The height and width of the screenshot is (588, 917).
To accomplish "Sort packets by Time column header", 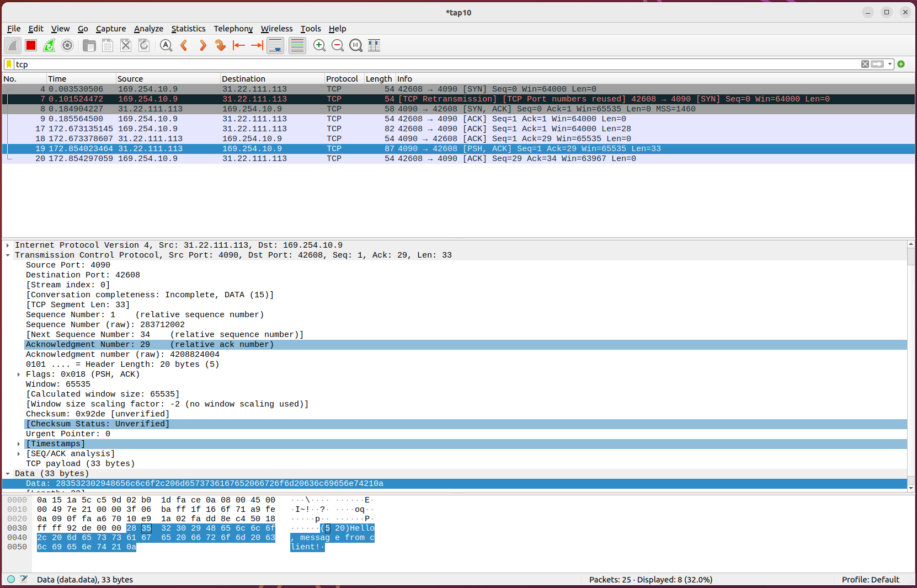I will tap(81, 79).
